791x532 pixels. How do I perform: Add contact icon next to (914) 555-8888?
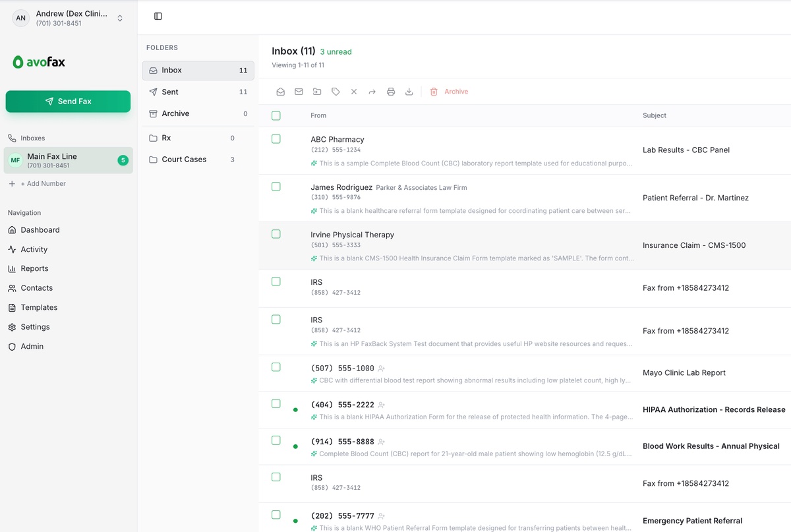point(382,442)
